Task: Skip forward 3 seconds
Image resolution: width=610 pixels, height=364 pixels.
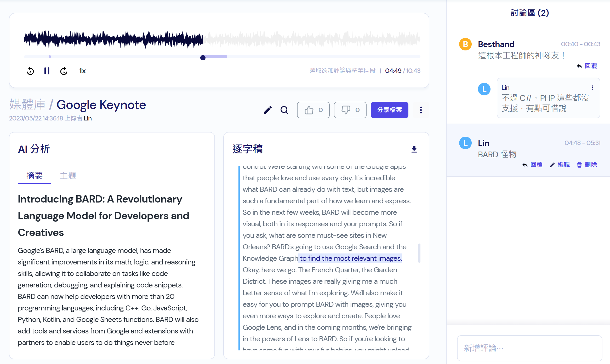Action: click(x=64, y=71)
